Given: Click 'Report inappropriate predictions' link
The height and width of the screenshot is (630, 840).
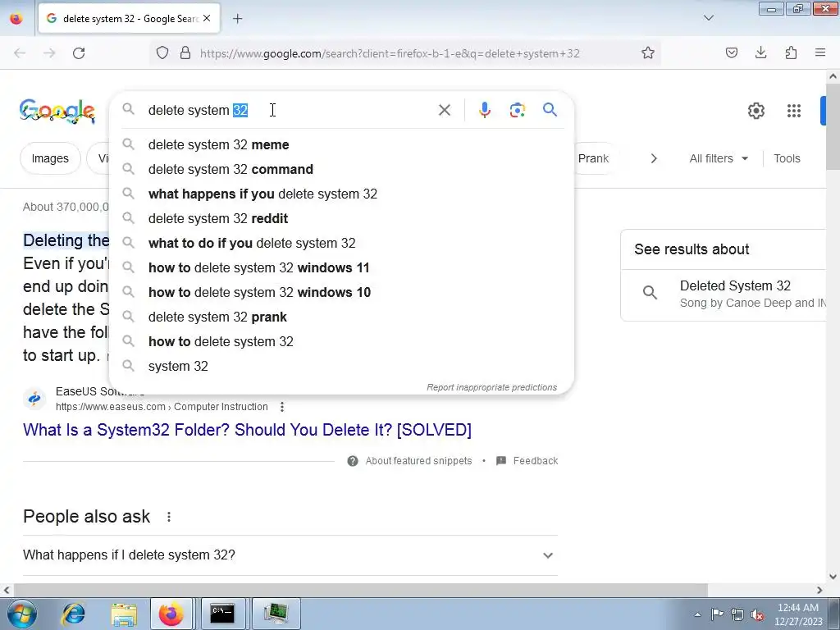Looking at the screenshot, I should coord(492,387).
